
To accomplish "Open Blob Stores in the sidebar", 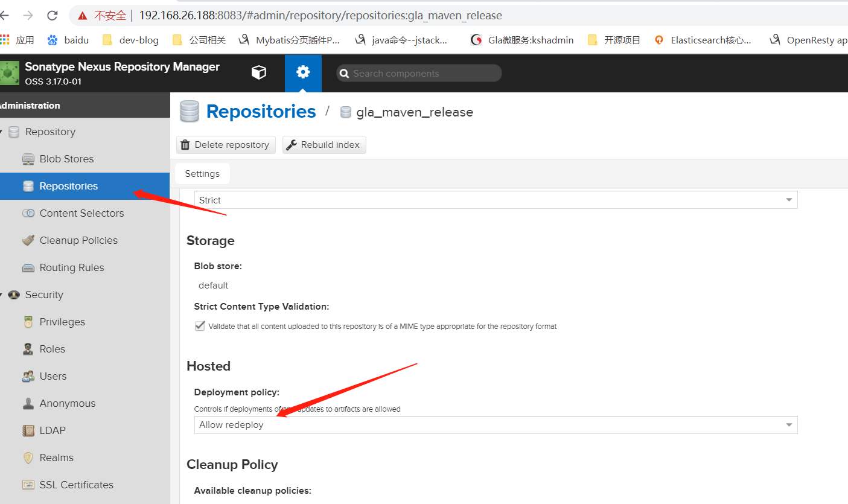I will 66,159.
